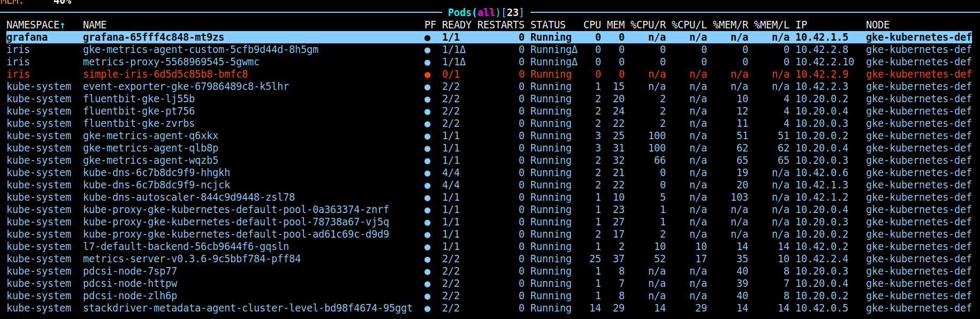Click the pod count 23 in Pods title
The width and height of the screenshot is (980, 319).
tap(513, 12)
